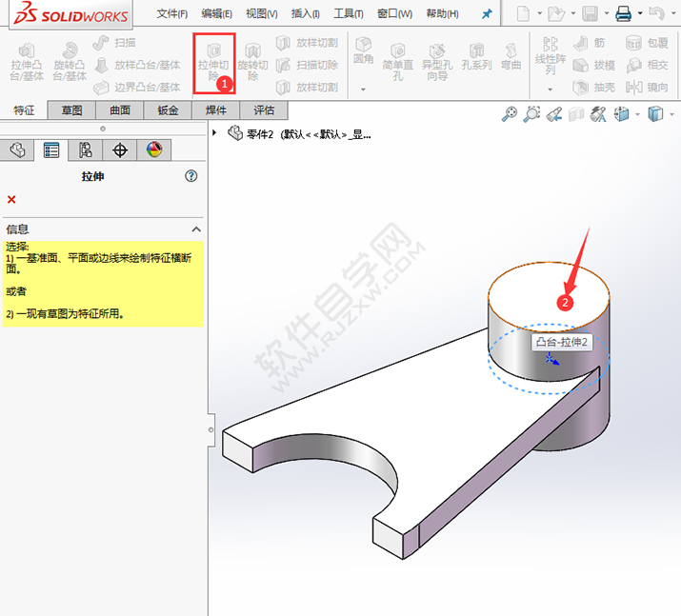Select the Hole Series (孔系列) tool
The height and width of the screenshot is (616, 681).
click(x=476, y=57)
